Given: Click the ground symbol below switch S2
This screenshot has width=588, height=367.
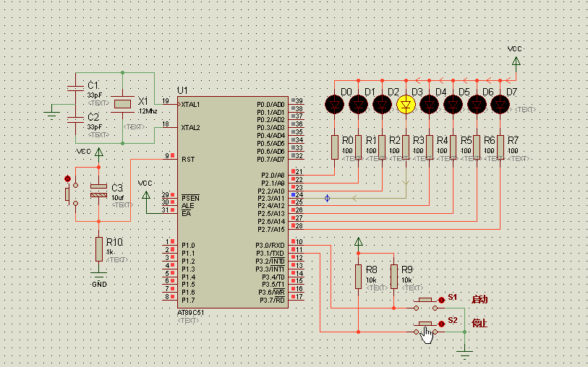Looking at the screenshot, I should click(464, 354).
